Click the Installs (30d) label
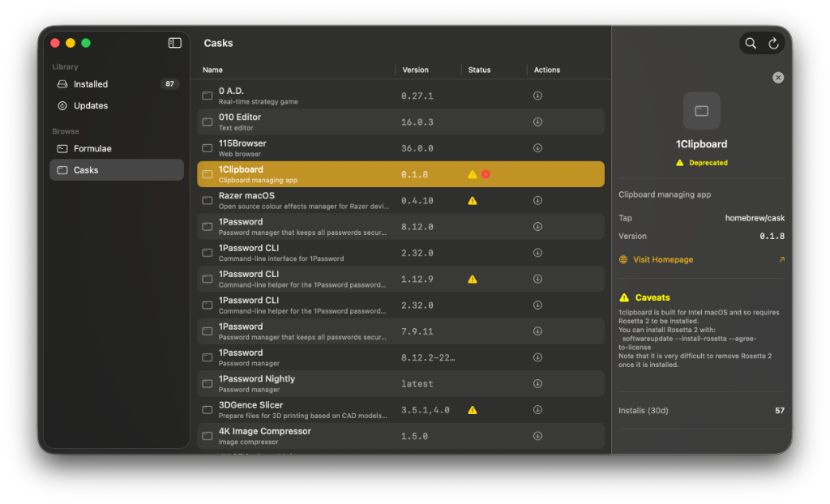The image size is (830, 504). pos(643,411)
